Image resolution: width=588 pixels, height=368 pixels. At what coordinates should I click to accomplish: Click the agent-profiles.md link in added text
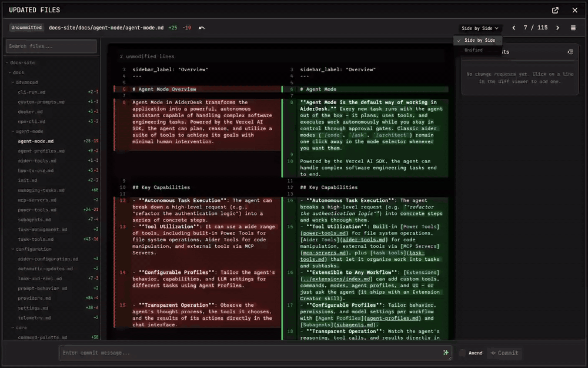coord(393,318)
